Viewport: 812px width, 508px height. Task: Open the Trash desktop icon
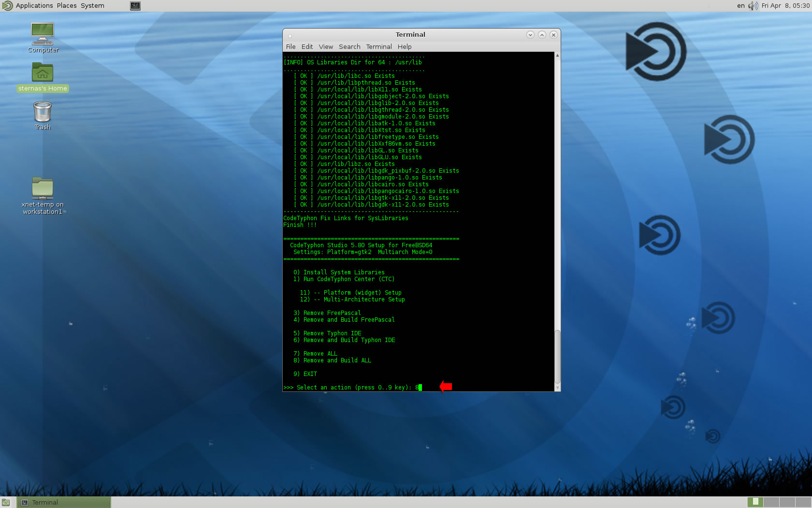[43, 116]
